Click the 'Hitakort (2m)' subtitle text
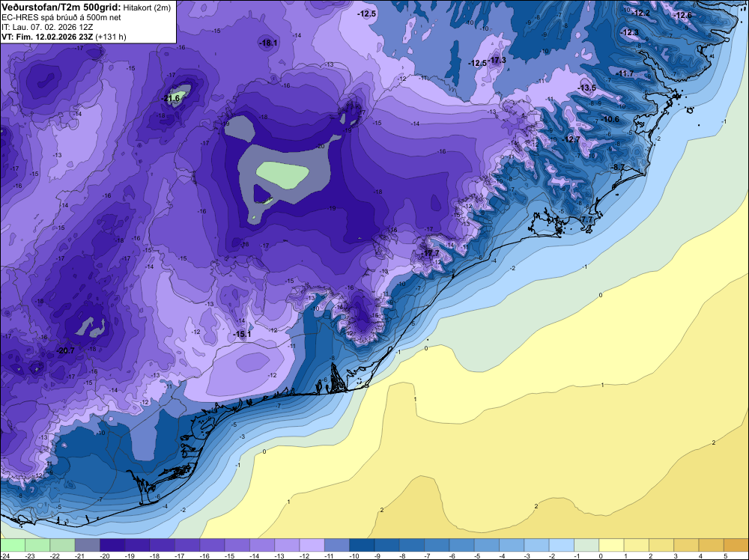Image resolution: width=749 pixels, height=560 pixels. pyautogui.click(x=148, y=7)
